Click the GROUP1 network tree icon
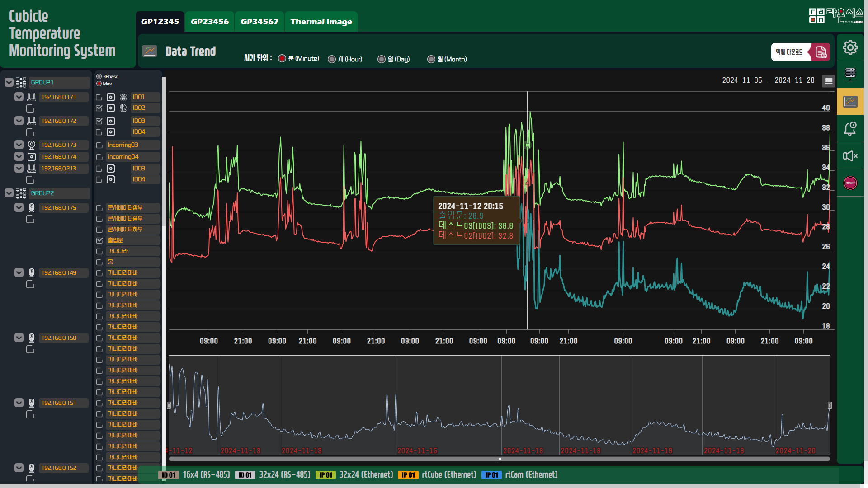This screenshot has width=868, height=488. (21, 82)
